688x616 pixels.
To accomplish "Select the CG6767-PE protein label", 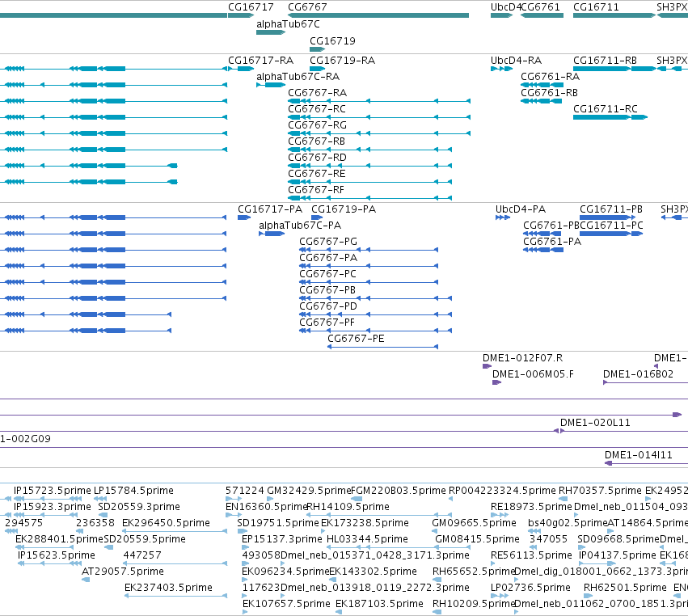I will [356, 338].
